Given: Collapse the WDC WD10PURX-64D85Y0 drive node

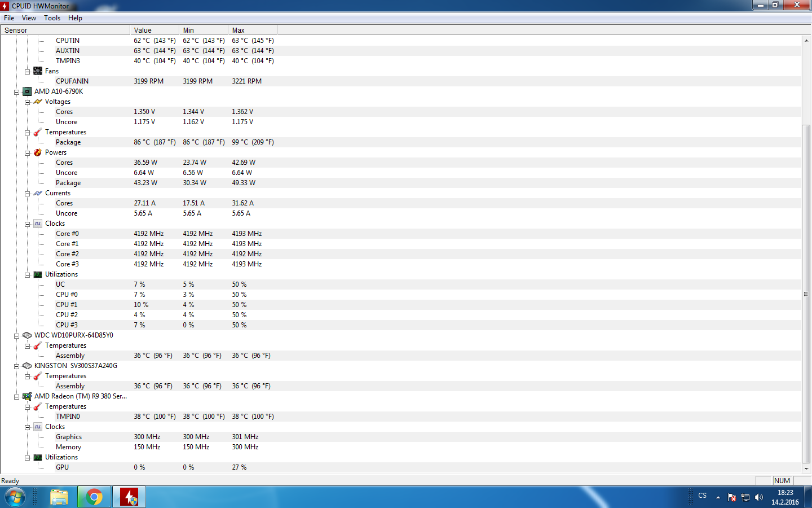Looking at the screenshot, I should click(x=16, y=336).
